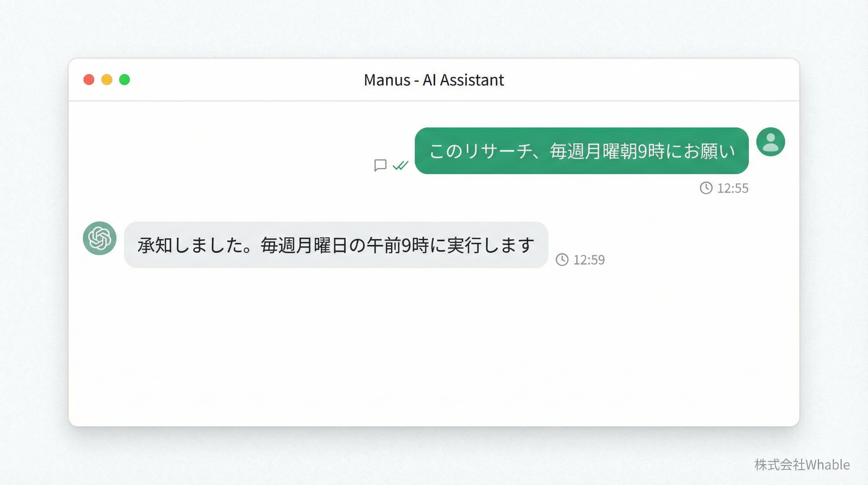Click the avatar next to the user's message
The width and height of the screenshot is (868, 485).
[x=771, y=142]
